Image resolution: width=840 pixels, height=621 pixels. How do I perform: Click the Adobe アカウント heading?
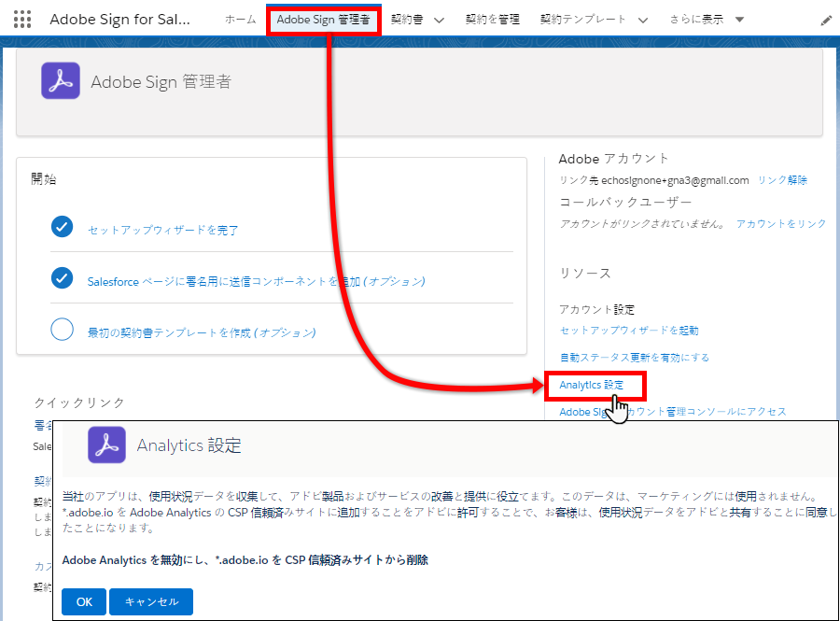613,159
